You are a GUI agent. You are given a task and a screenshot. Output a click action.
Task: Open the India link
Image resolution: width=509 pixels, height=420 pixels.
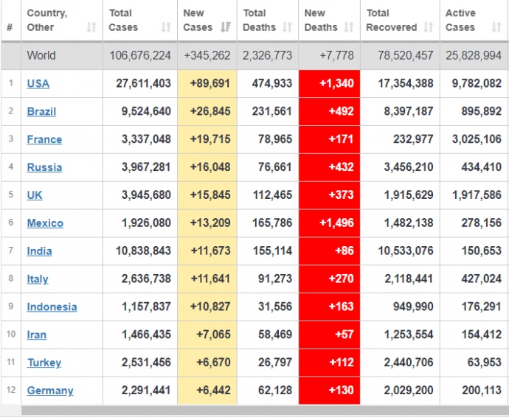(39, 251)
